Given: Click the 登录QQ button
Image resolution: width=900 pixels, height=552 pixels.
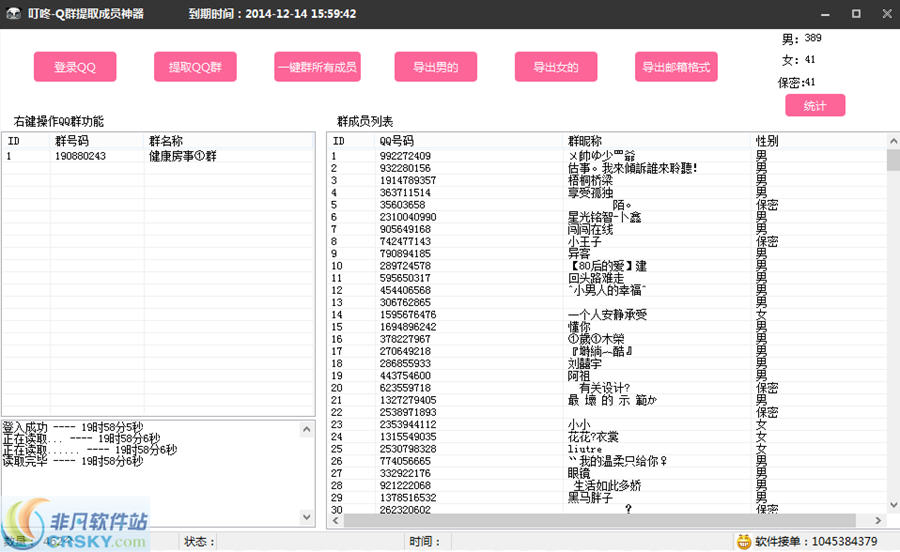Looking at the screenshot, I should point(75,67).
